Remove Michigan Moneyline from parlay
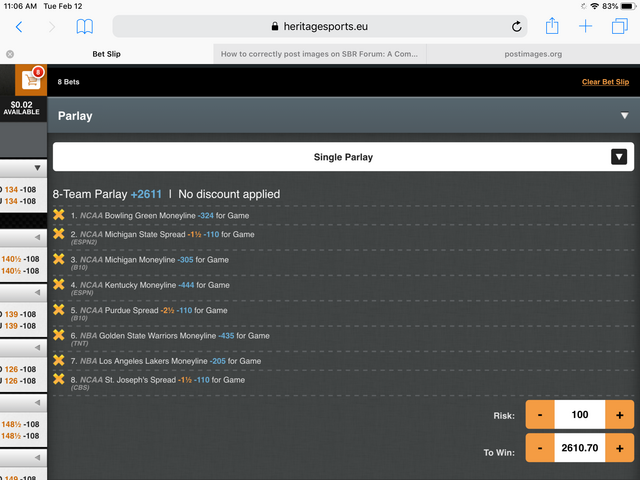This screenshot has width=640, height=480. (59, 259)
